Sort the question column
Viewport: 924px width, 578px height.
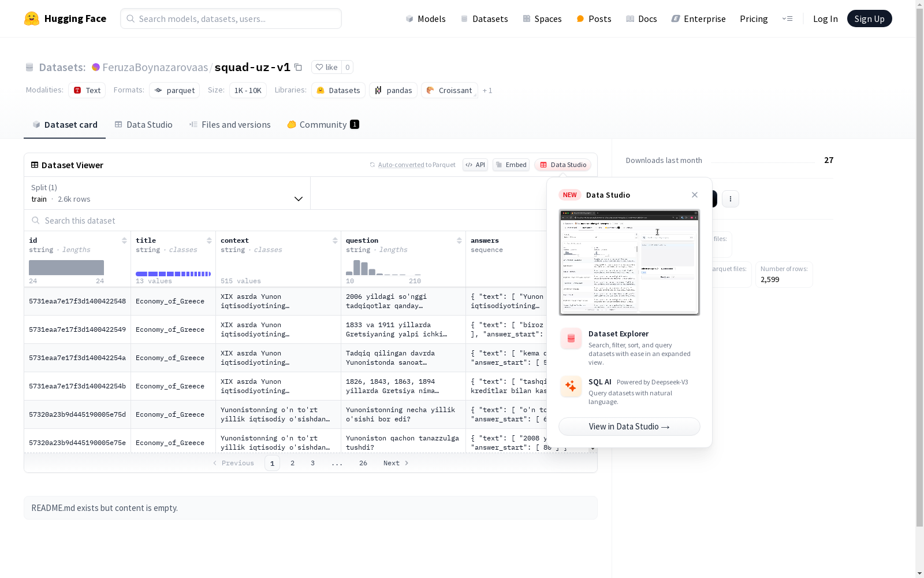(459, 240)
